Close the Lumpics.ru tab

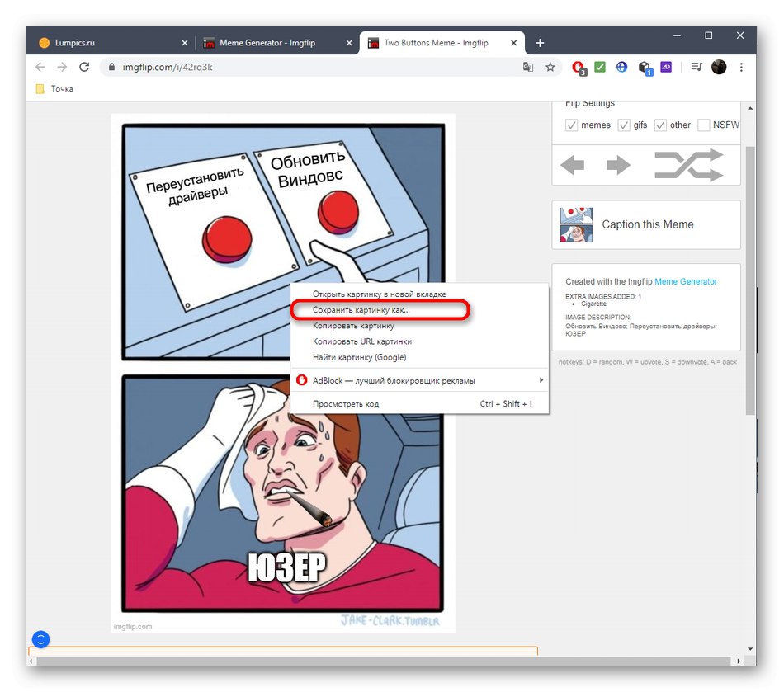(x=185, y=43)
